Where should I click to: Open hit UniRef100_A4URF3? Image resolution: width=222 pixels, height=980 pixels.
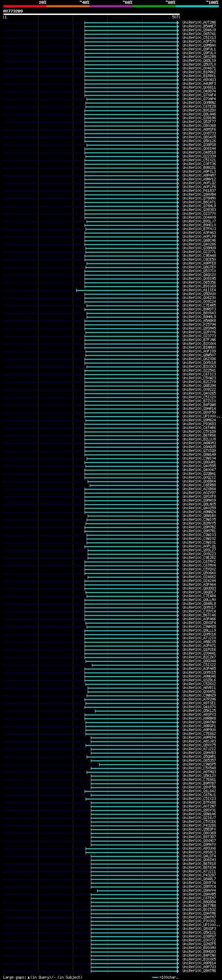(x=199, y=84)
